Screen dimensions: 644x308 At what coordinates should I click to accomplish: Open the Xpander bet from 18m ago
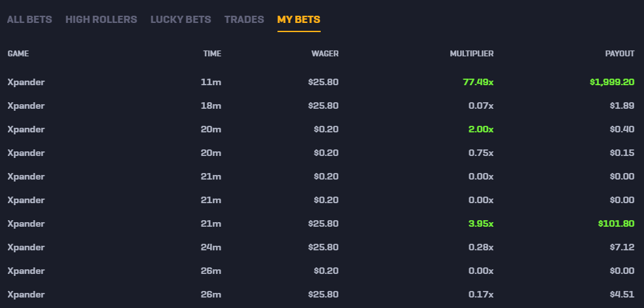[x=321, y=106]
